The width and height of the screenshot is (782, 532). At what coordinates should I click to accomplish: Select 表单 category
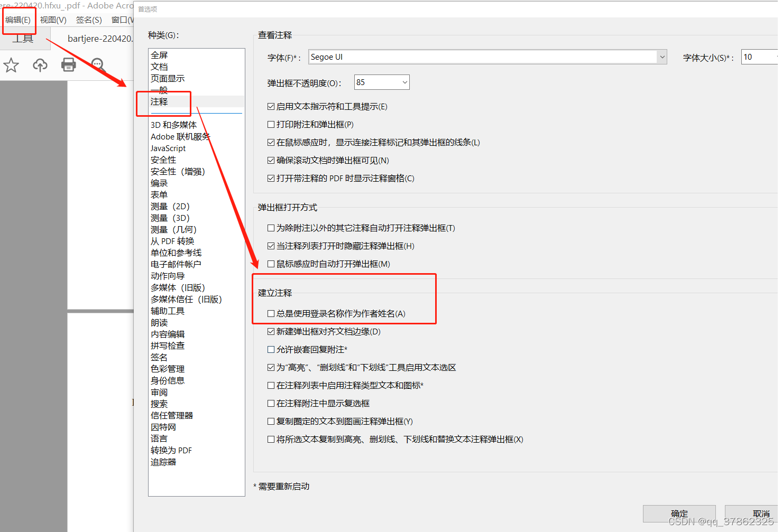tap(159, 194)
